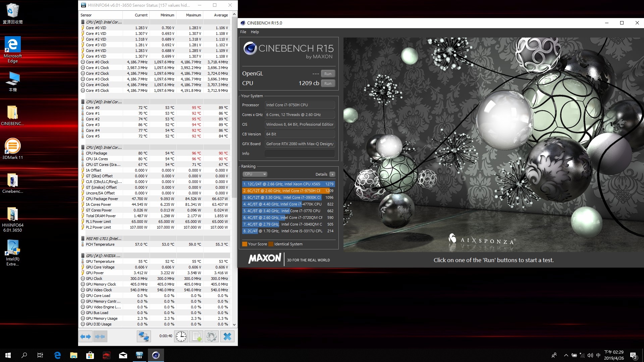The image size is (644, 362).
Task: Select PL1 Power Limit row
Action: (155, 222)
